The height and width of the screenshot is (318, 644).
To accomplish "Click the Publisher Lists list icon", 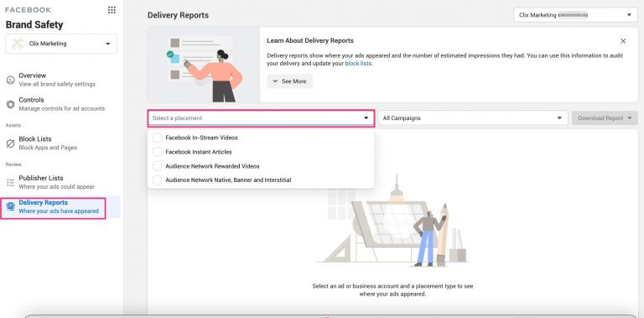I will (x=11, y=182).
